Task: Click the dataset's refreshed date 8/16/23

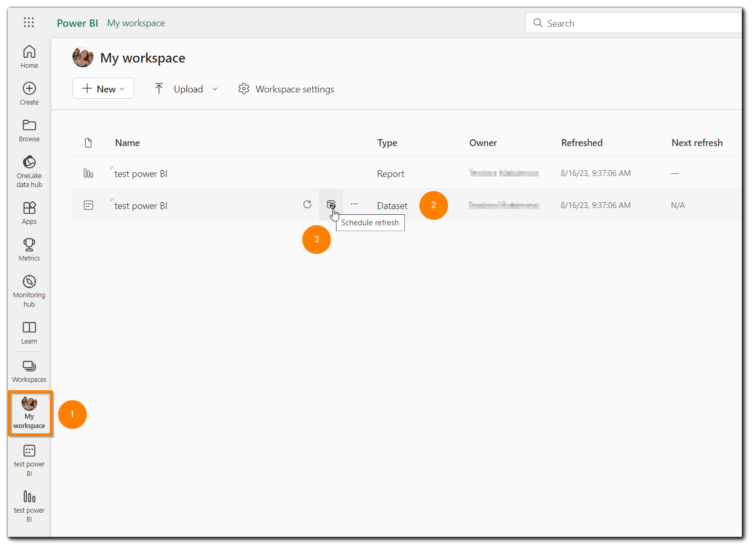Action: (x=596, y=205)
